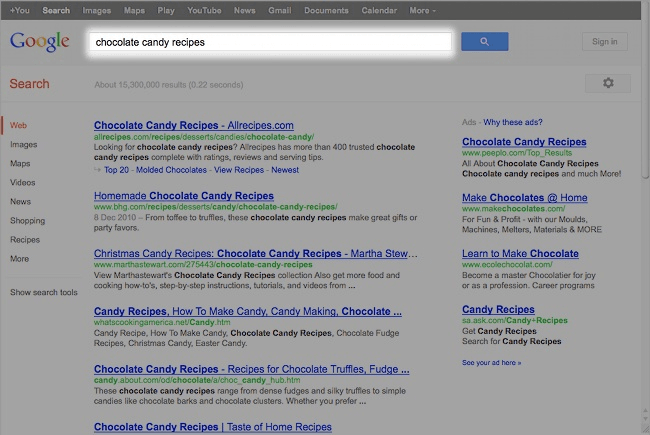650x435 pixels.
Task: Filter results by Videos in sidebar
Action: 23,182
